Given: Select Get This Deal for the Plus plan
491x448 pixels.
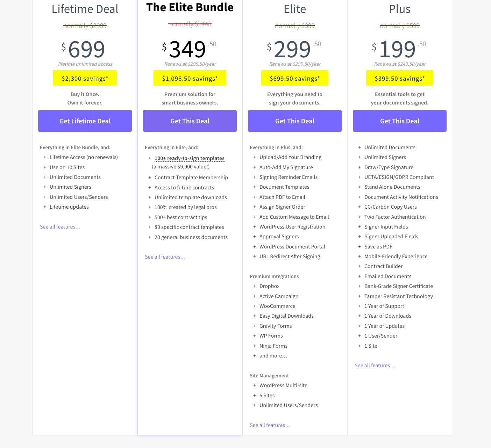Looking at the screenshot, I should tap(400, 121).
